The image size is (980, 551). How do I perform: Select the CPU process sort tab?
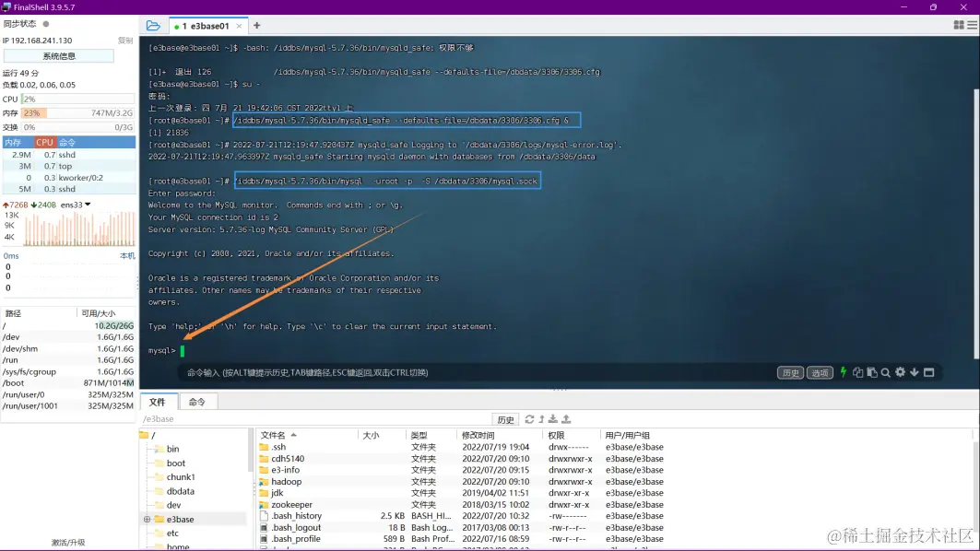click(44, 143)
